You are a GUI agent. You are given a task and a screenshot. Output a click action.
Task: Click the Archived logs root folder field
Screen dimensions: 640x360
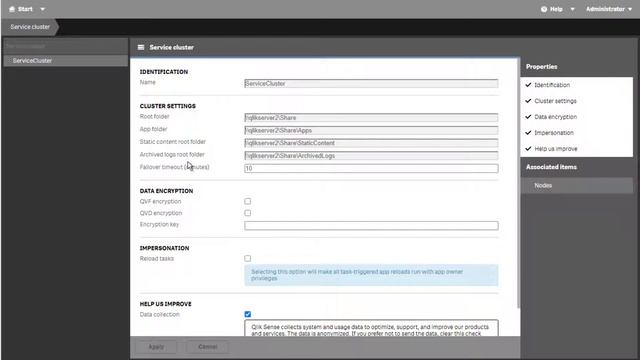(371, 156)
